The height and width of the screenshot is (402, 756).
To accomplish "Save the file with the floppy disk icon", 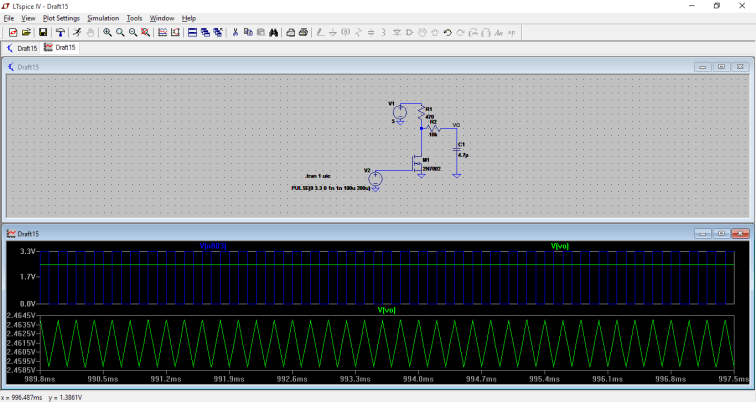I will pyautogui.click(x=43, y=32).
